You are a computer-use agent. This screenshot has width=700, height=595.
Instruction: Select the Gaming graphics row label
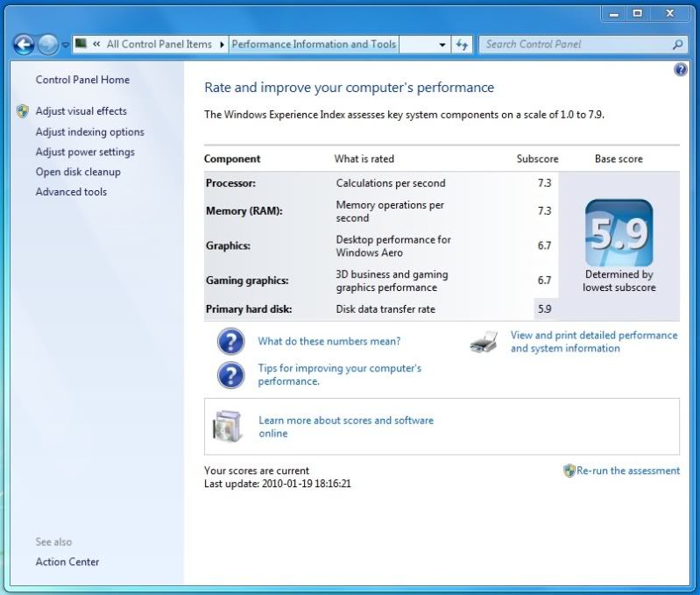click(247, 280)
